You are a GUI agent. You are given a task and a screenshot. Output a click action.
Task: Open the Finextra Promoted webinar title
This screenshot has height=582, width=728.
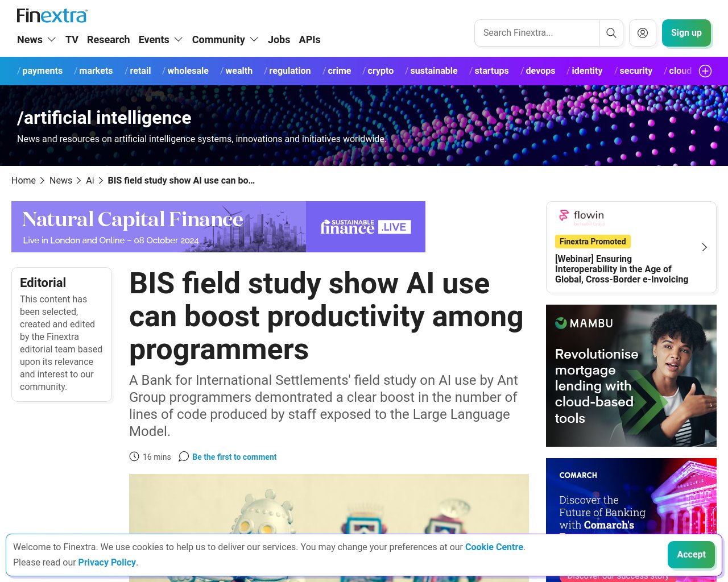click(x=622, y=269)
